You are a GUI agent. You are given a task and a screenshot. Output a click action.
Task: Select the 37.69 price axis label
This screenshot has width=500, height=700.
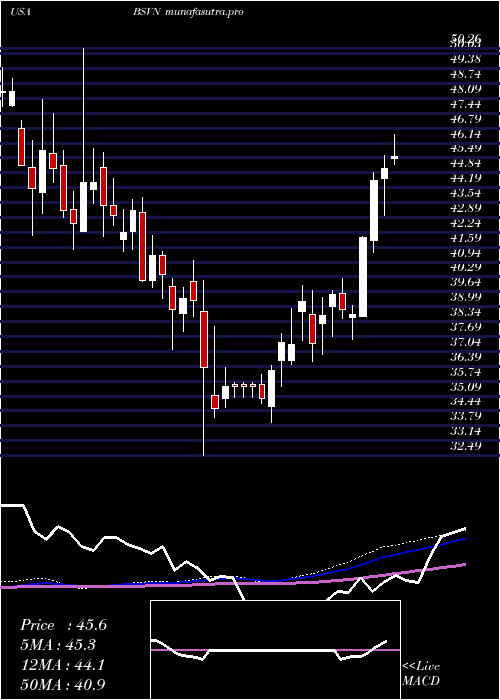466,327
